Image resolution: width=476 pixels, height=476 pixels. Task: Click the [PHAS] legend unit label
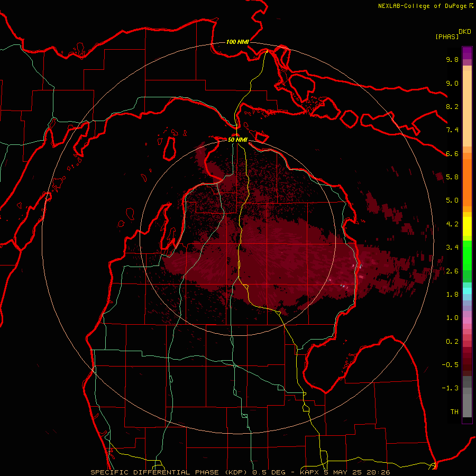tap(447, 36)
